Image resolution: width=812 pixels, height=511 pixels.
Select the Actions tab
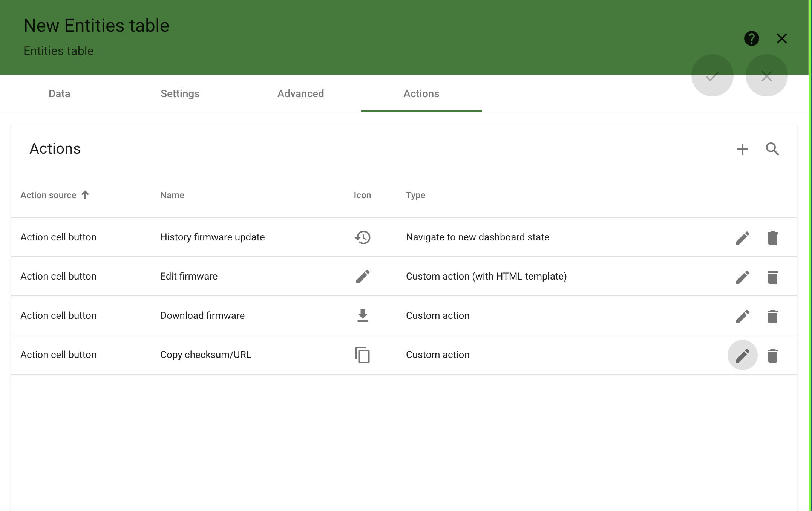click(421, 93)
